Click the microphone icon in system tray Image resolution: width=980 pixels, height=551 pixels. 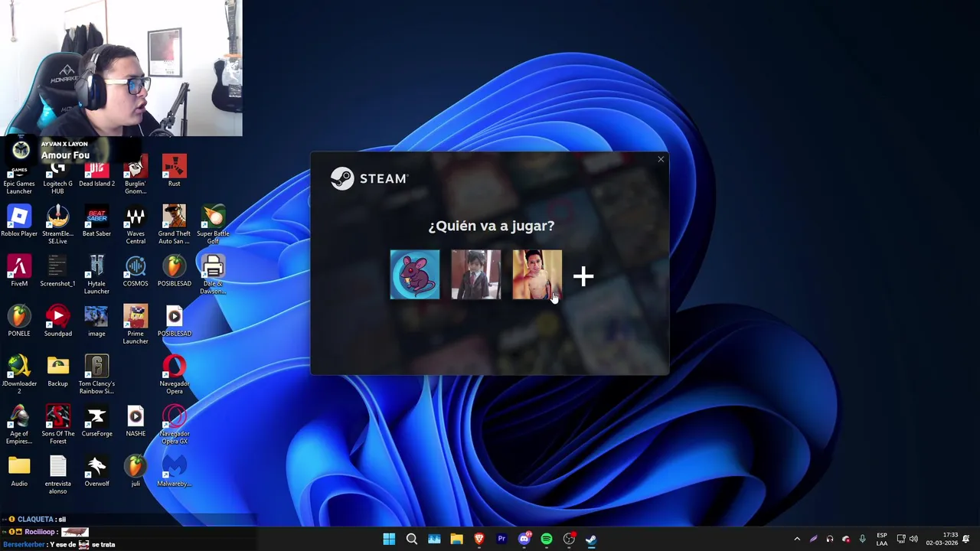863,539
